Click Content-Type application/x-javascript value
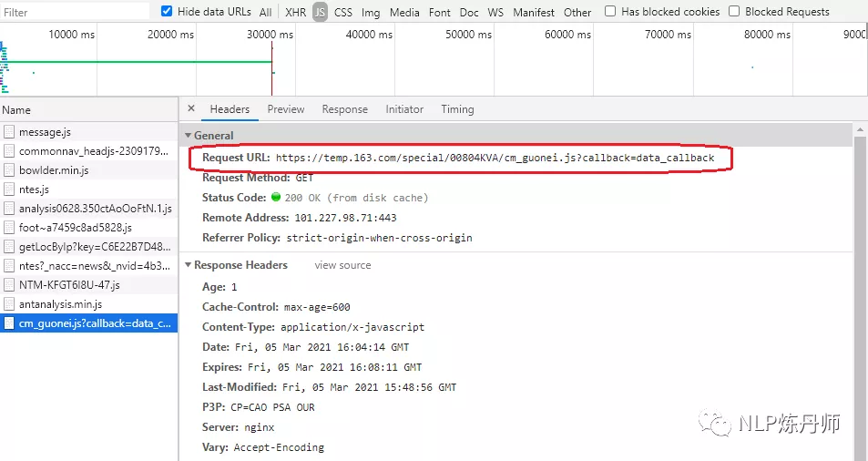Image resolution: width=868 pixels, height=461 pixels. click(x=352, y=327)
